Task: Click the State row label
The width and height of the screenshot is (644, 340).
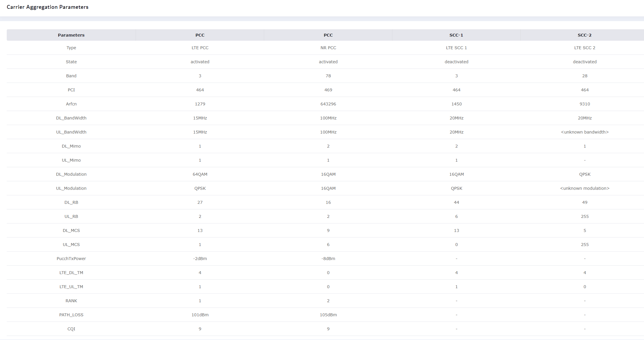Action: pos(71,62)
